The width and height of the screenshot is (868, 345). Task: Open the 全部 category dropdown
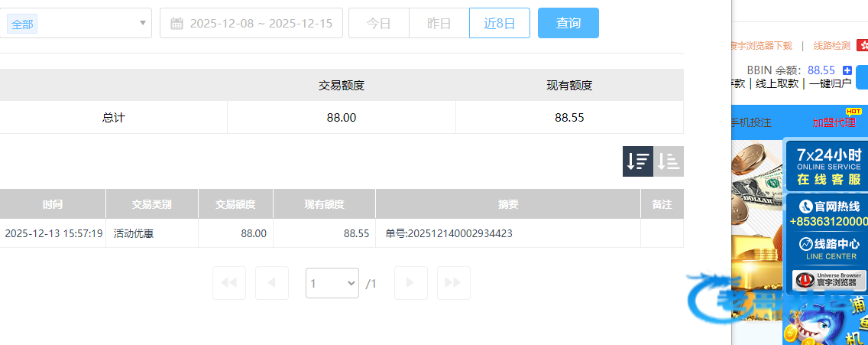tap(76, 24)
